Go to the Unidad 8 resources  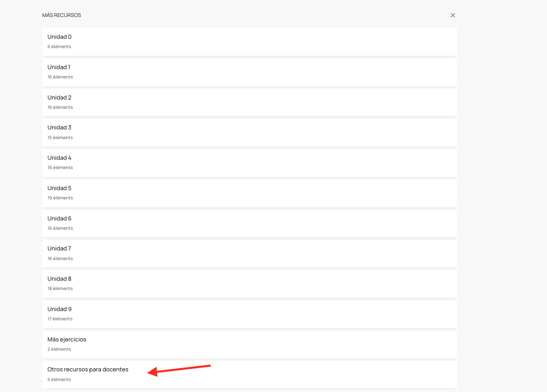point(60,279)
